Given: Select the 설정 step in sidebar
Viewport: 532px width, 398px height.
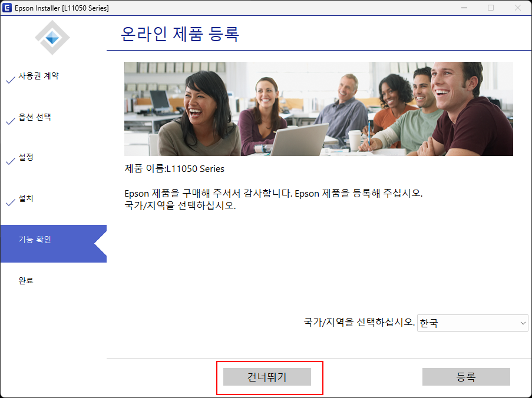Looking at the screenshot, I should coord(26,157).
